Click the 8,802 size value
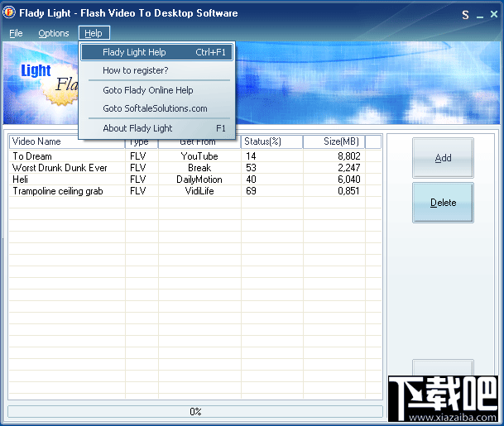The height and width of the screenshot is (426, 504). tap(348, 156)
